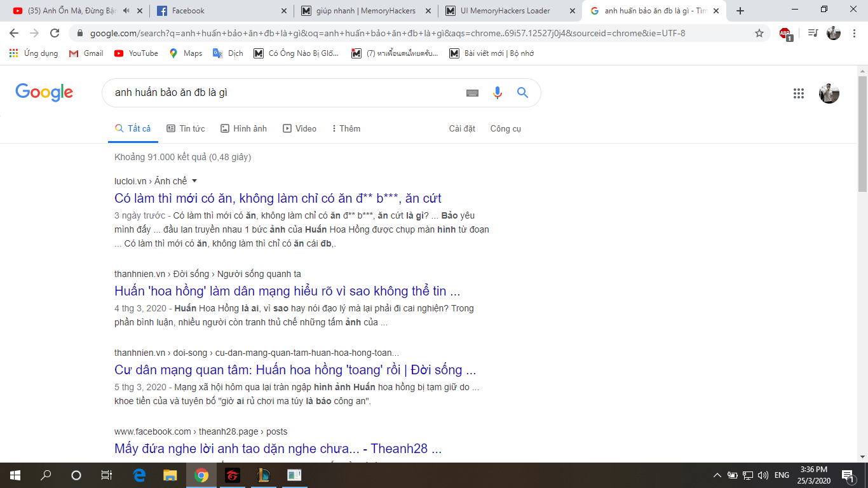Expand lucloi.vn result options arrow
Screen dimensions: 868x488
[194, 181]
